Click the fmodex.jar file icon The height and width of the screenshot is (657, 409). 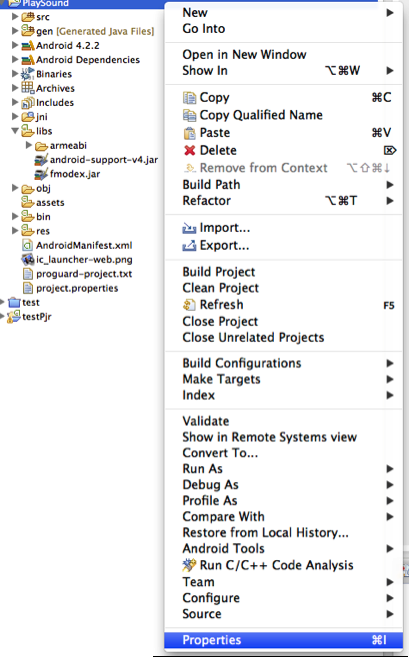(x=41, y=174)
